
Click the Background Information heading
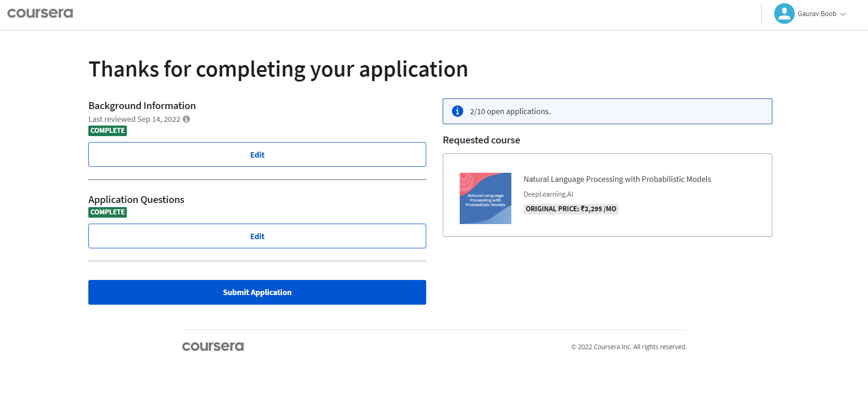coord(142,106)
